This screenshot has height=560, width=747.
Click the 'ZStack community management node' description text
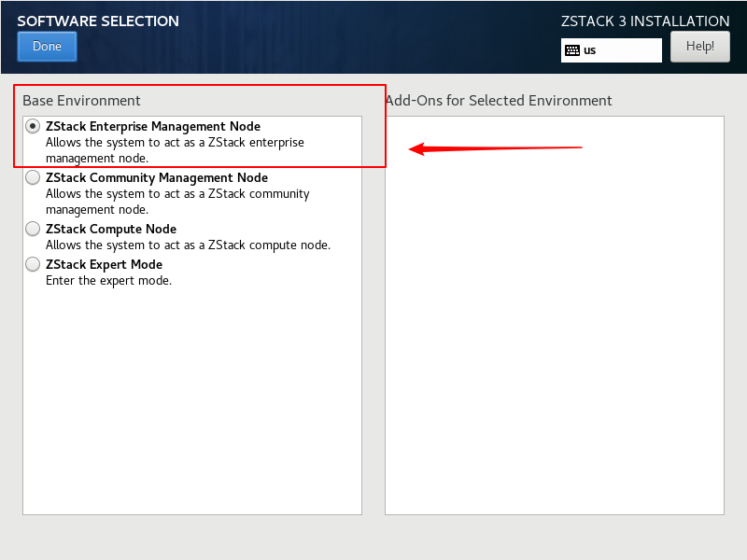pyautogui.click(x=177, y=202)
